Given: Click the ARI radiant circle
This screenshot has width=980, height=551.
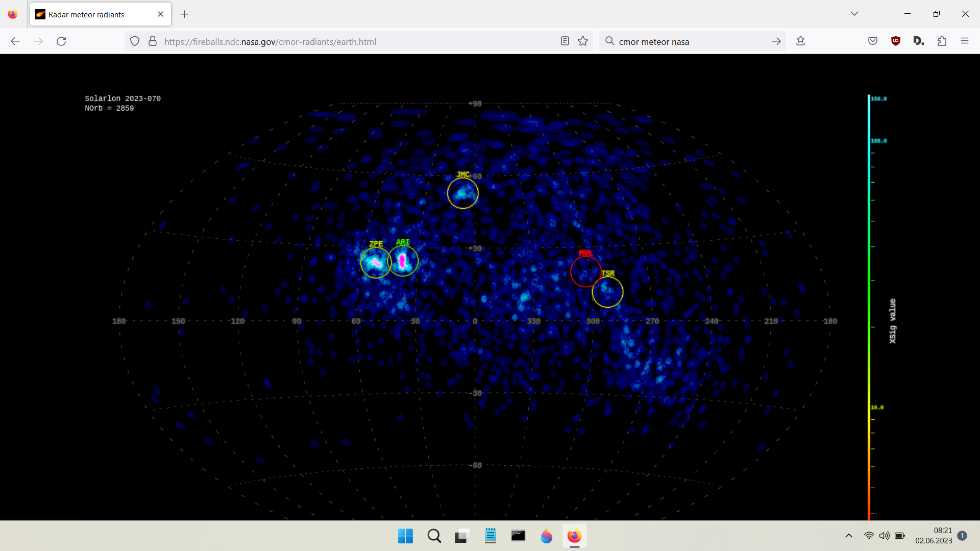Looking at the screenshot, I should coord(403,261).
